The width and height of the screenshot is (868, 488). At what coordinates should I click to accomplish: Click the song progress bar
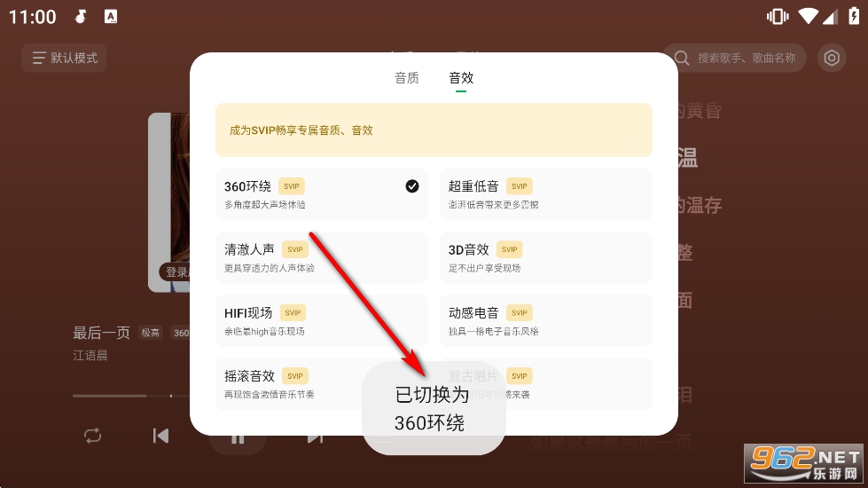click(x=131, y=396)
